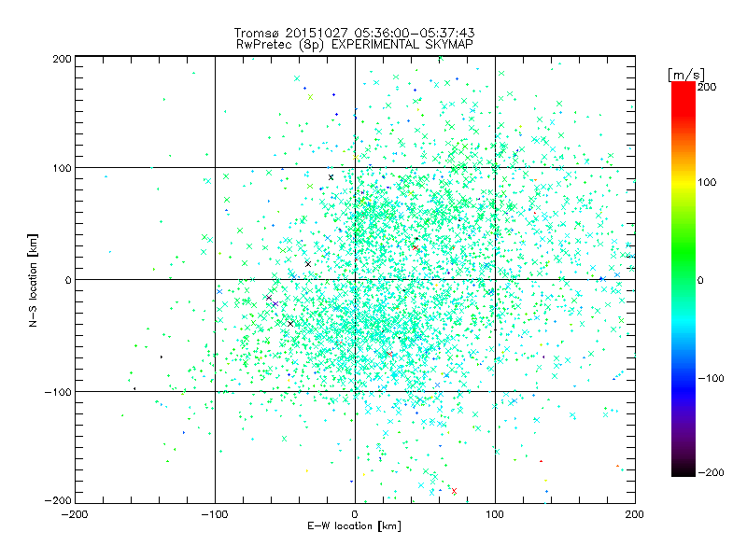Click the x-axis tick label '-200'
Viewport: 747px width, 560px height.
[x=75, y=514]
